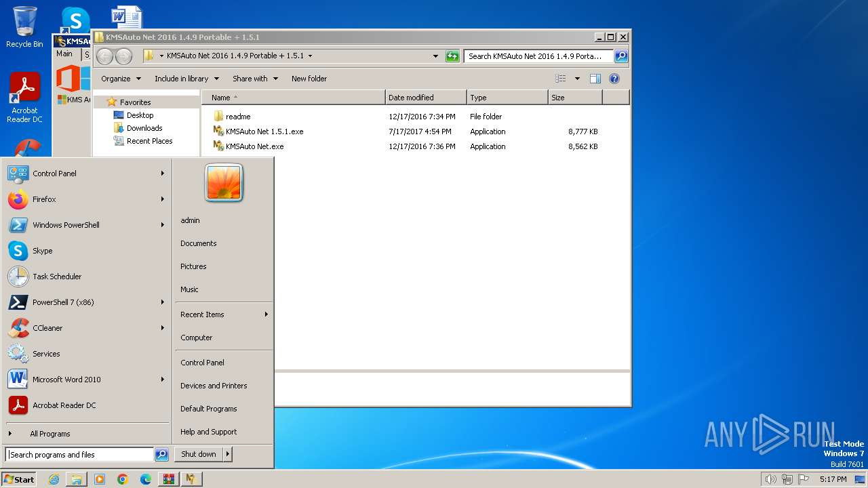Click Explorer back navigation arrow
Image resolution: width=868 pixels, height=488 pixels.
point(105,56)
